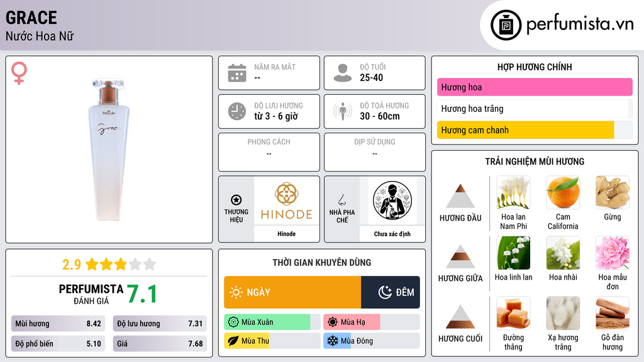
Task: Click the Mùa Đông season bar
Action: pos(372,341)
